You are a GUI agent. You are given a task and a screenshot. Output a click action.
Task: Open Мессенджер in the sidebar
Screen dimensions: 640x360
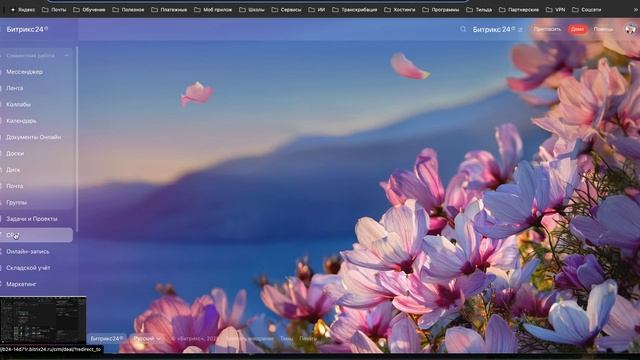24,72
